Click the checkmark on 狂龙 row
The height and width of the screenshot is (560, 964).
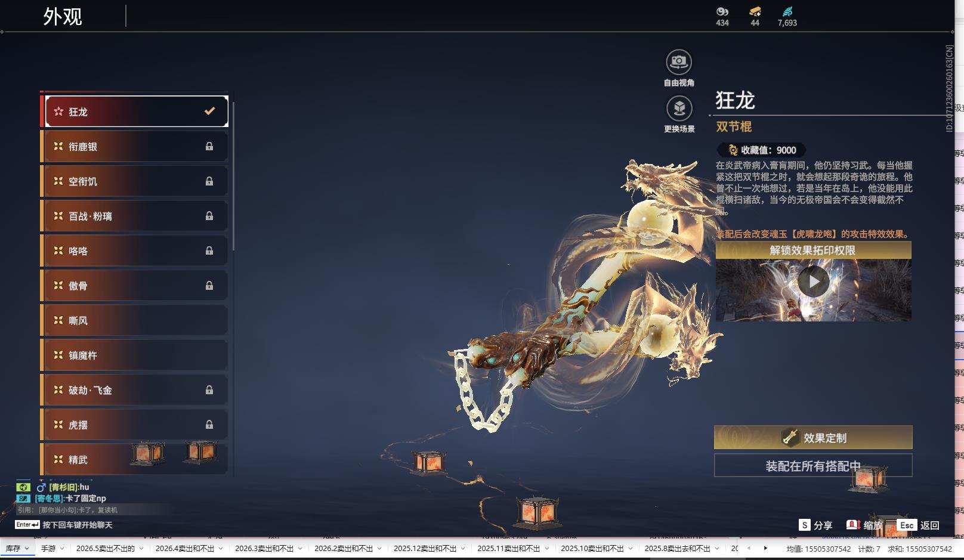pos(209,111)
